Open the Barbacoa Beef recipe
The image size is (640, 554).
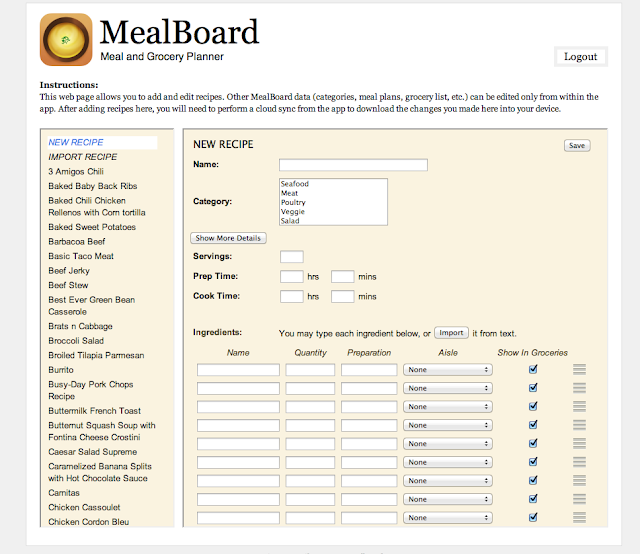coord(77,242)
